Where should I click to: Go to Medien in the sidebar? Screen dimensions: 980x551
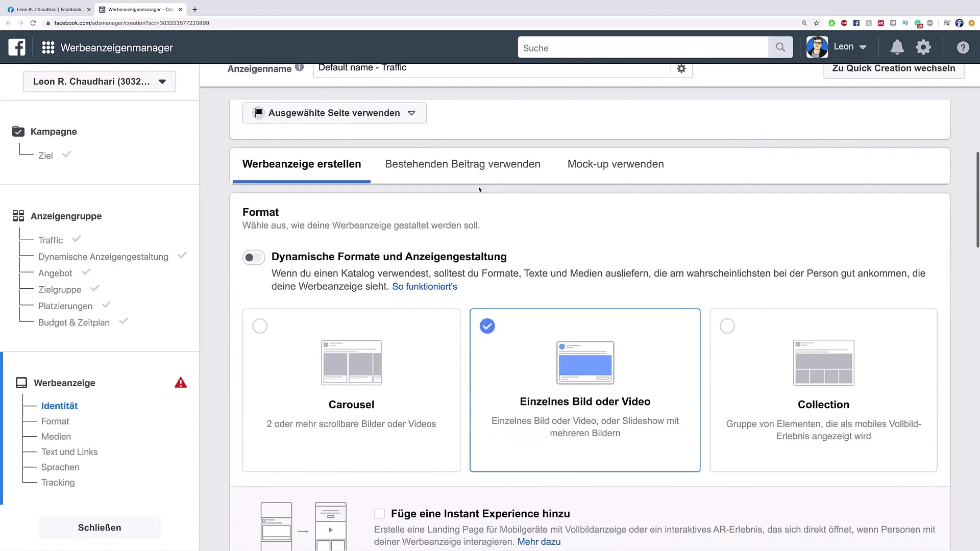56,436
